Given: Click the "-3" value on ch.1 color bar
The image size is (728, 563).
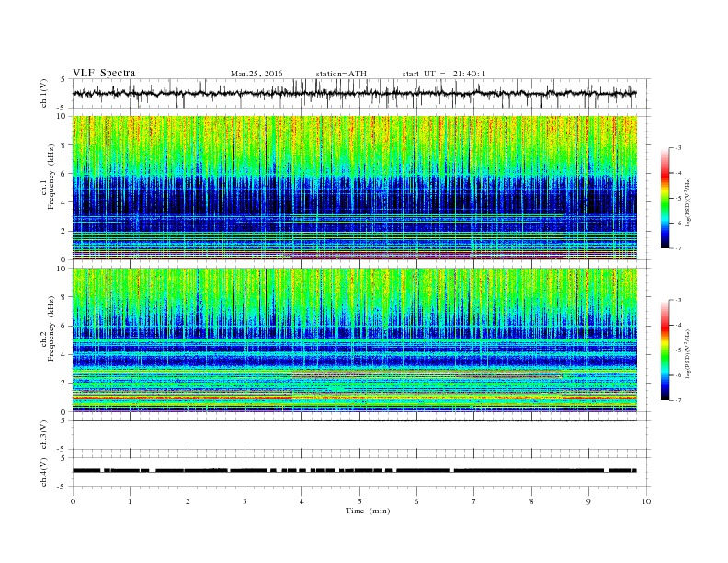Looking at the screenshot, I should coord(678,148).
